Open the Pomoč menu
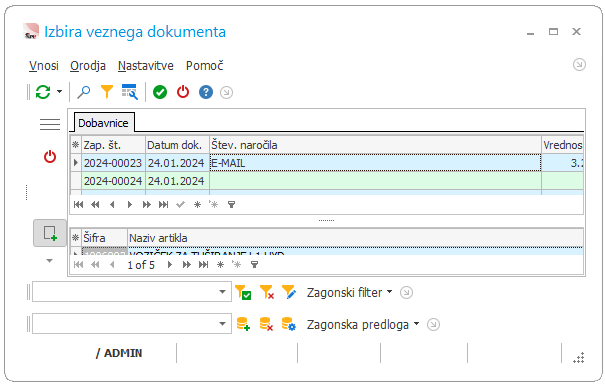The height and width of the screenshot is (386, 605). pos(204,66)
